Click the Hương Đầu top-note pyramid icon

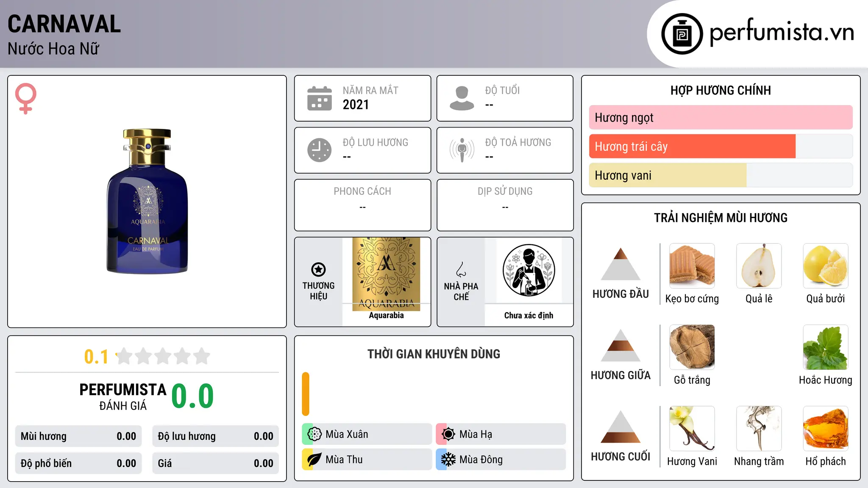click(620, 264)
